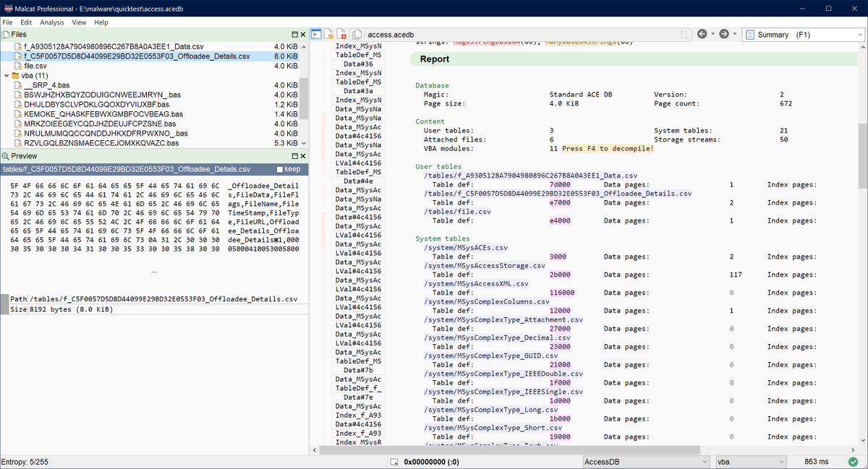Click the file icon next to file.csv
This screenshot has width=868, height=469.
point(17,66)
